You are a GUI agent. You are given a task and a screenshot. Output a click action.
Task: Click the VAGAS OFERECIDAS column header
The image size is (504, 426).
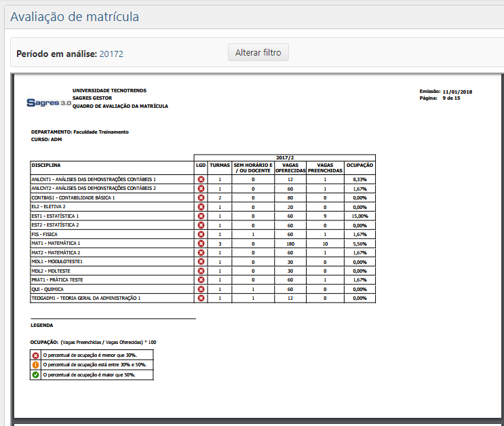[290, 168]
